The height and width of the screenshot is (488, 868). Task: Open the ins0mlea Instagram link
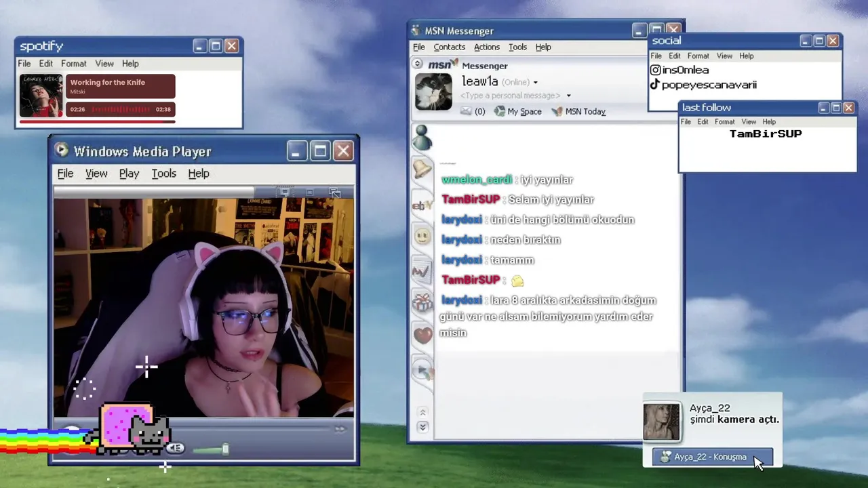[686, 70]
